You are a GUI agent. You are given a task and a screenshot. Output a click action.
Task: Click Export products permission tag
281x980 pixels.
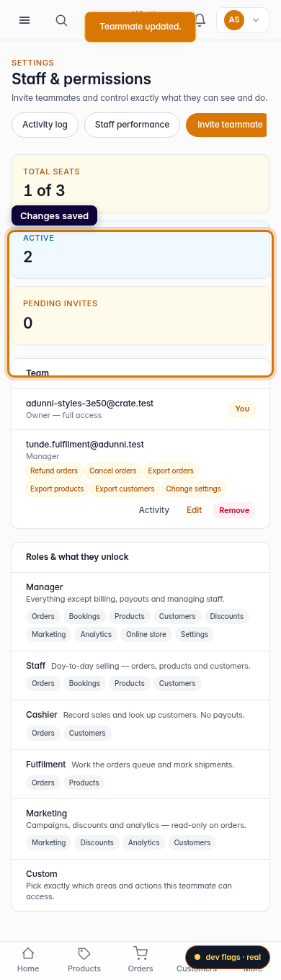(57, 489)
